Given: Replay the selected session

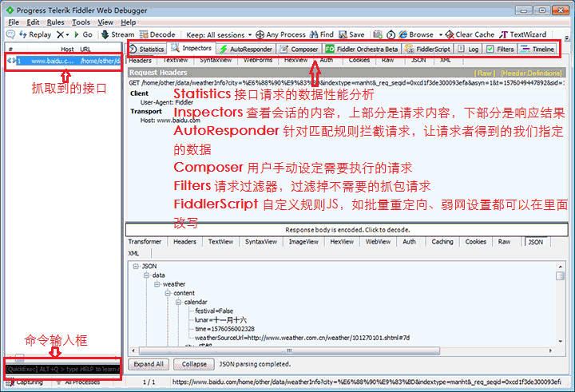Looking at the screenshot, I should point(35,34).
